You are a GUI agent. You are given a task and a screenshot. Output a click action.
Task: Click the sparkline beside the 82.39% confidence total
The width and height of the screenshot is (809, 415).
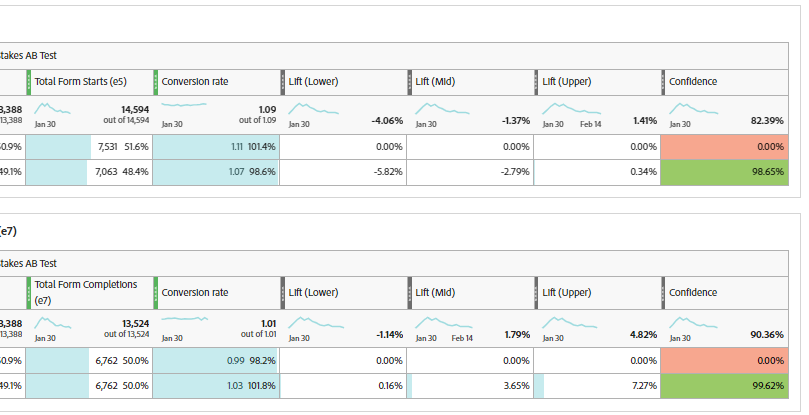click(688, 108)
